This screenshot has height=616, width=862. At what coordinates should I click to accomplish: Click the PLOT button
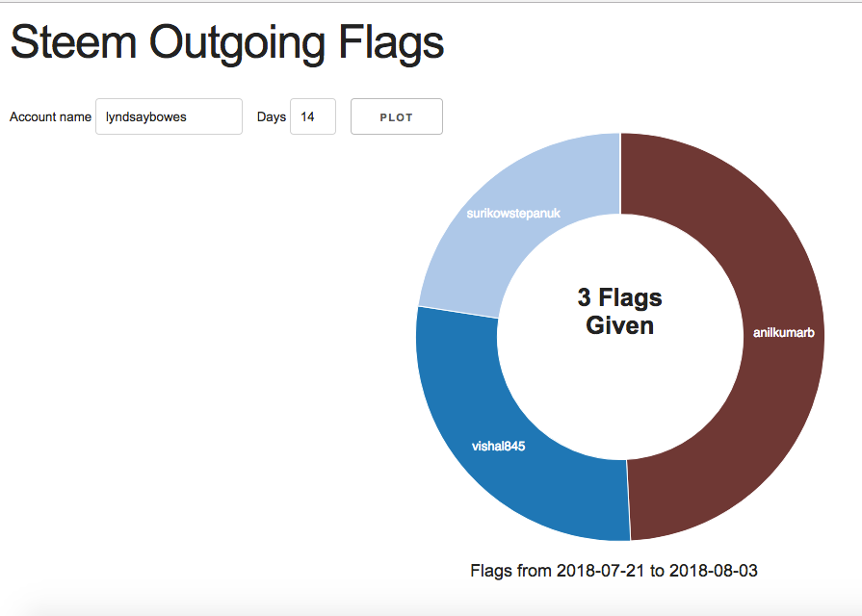tap(397, 116)
